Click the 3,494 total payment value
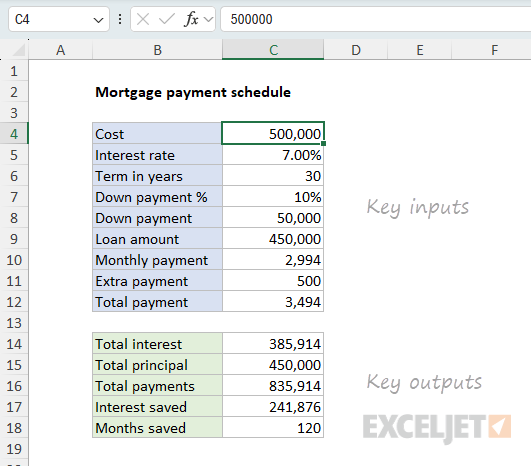 tap(273, 302)
